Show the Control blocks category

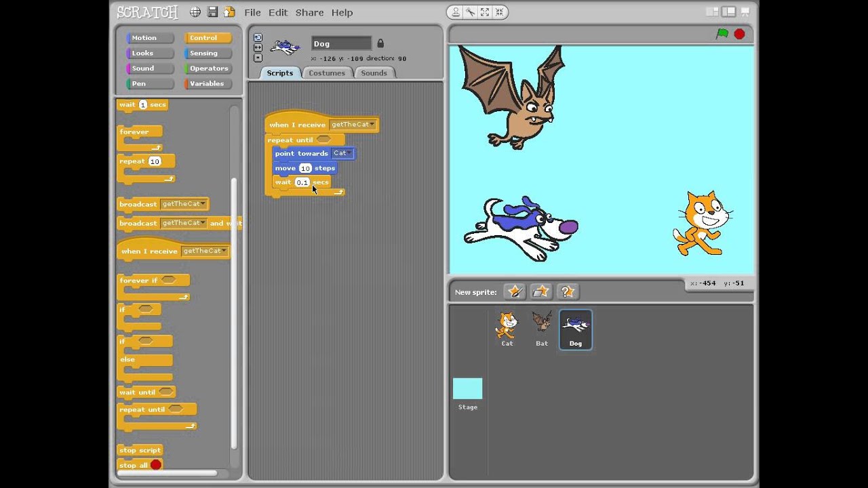coord(208,38)
